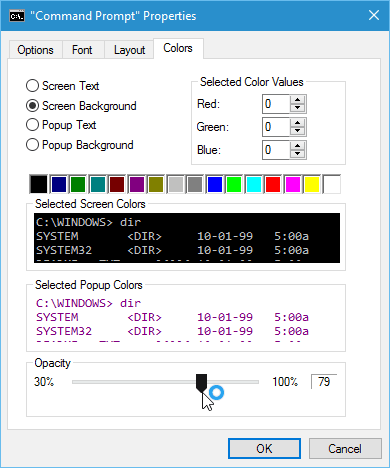Pick the bright blue color swatch
Viewport: 390px width, 468px height.
[215, 184]
